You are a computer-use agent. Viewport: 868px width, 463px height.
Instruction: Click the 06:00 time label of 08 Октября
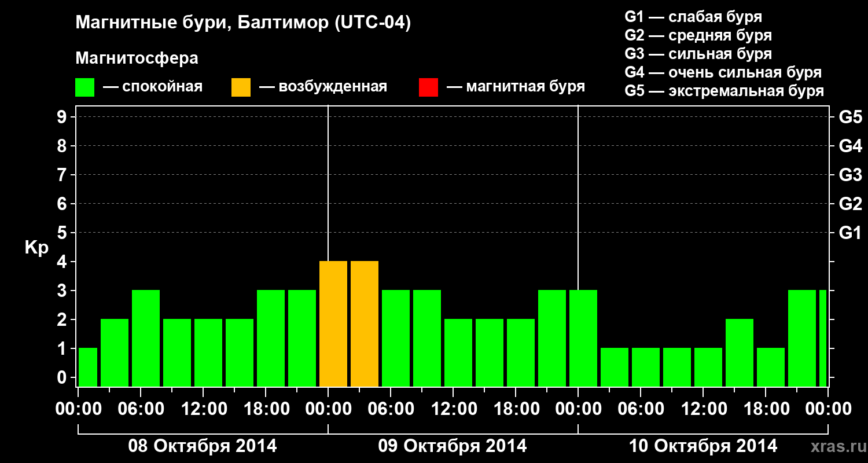tap(141, 409)
